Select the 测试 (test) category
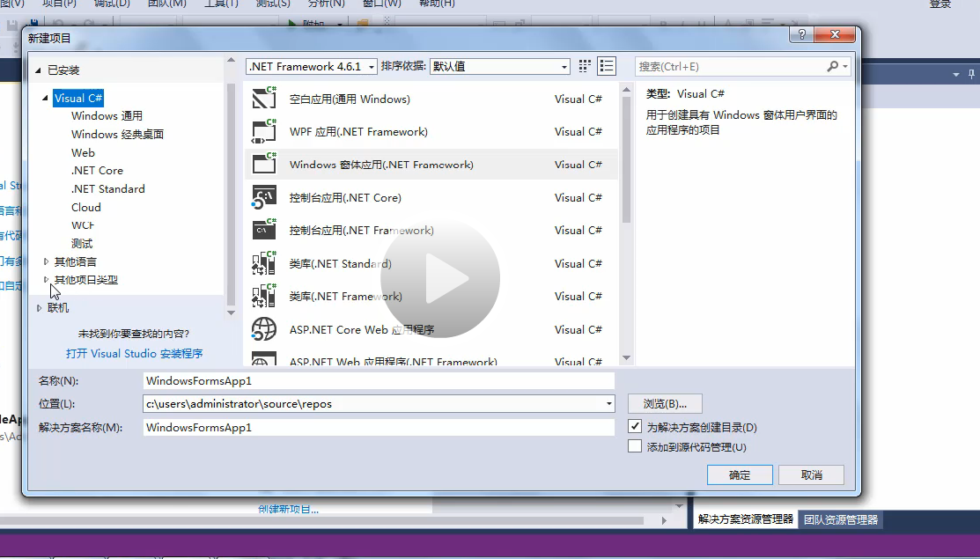This screenshot has width=980, height=559. click(x=82, y=244)
